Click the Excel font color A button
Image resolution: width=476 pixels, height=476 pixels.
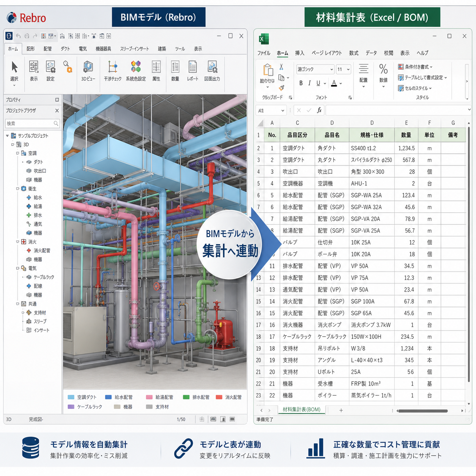(x=334, y=83)
